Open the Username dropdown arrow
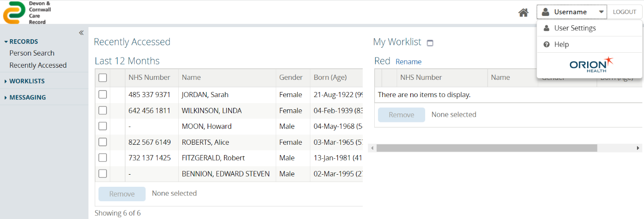 tap(602, 12)
